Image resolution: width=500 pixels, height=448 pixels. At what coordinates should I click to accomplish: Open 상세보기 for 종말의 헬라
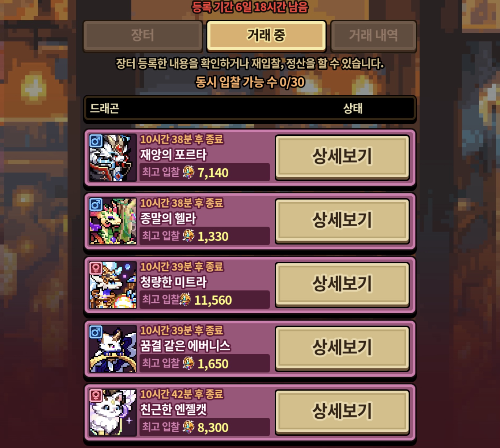pos(342,221)
